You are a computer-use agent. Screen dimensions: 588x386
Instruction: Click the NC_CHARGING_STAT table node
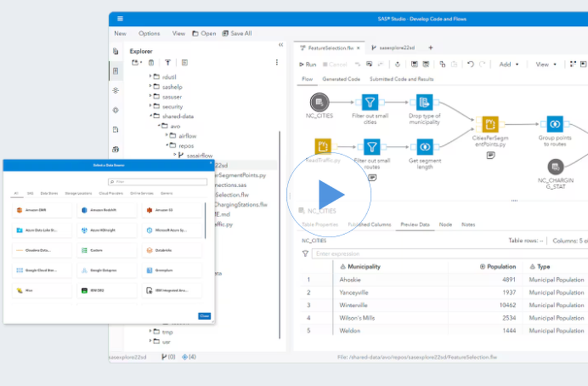556,167
